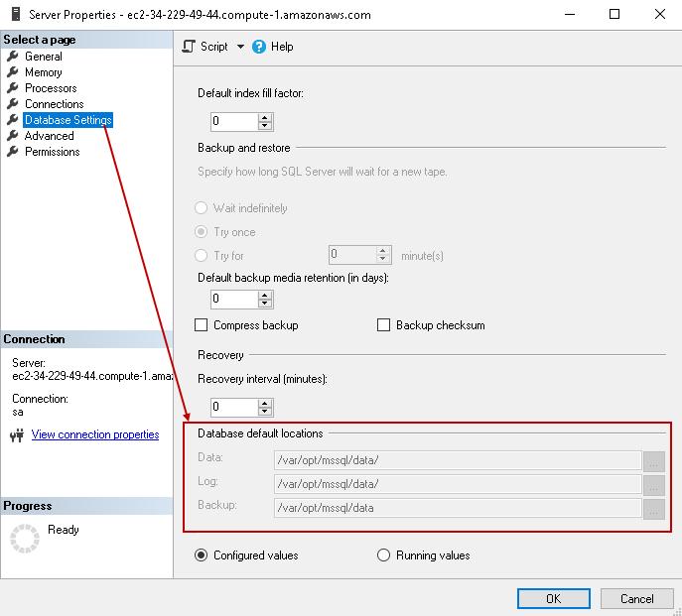Click the Script toolbar icon
Image resolution: width=682 pixels, height=616 pixels.
tap(189, 47)
